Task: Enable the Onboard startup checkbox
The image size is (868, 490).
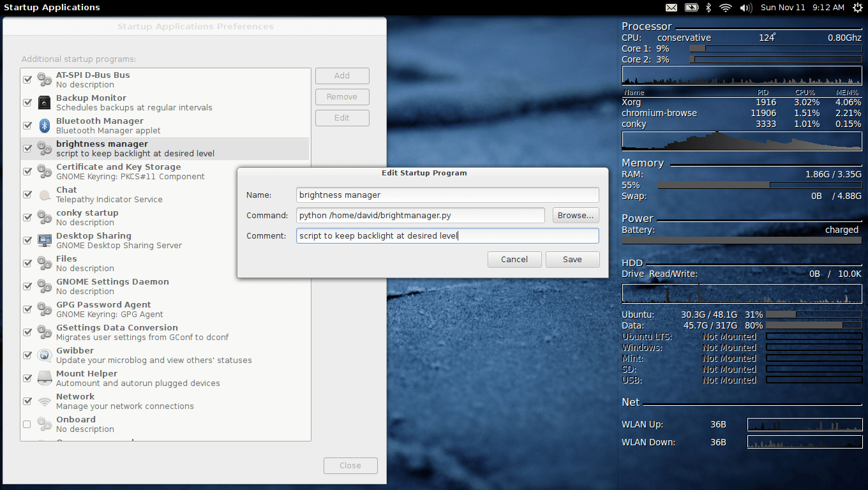Action: click(x=27, y=424)
